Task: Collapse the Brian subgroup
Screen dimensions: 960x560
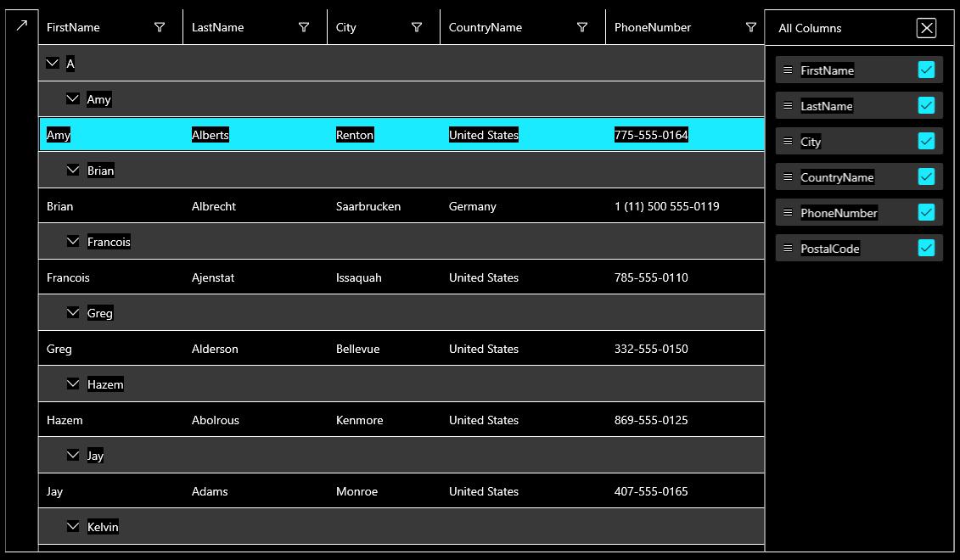Action: (x=73, y=171)
